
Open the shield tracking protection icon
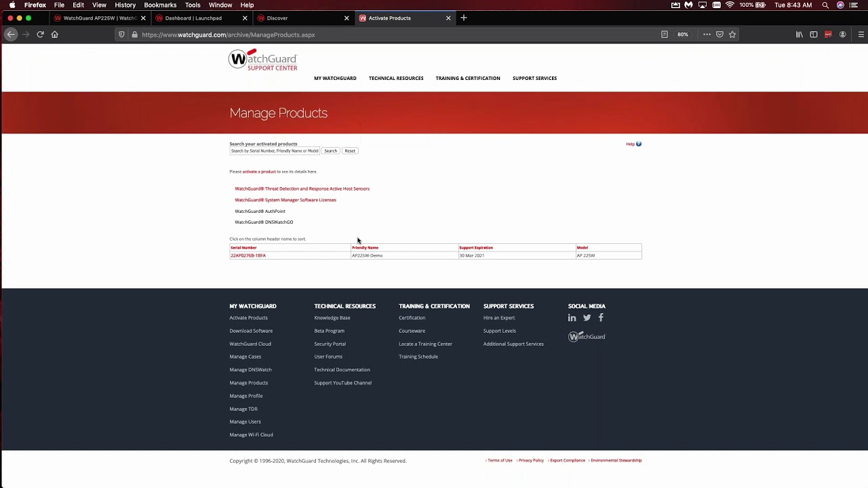(121, 35)
